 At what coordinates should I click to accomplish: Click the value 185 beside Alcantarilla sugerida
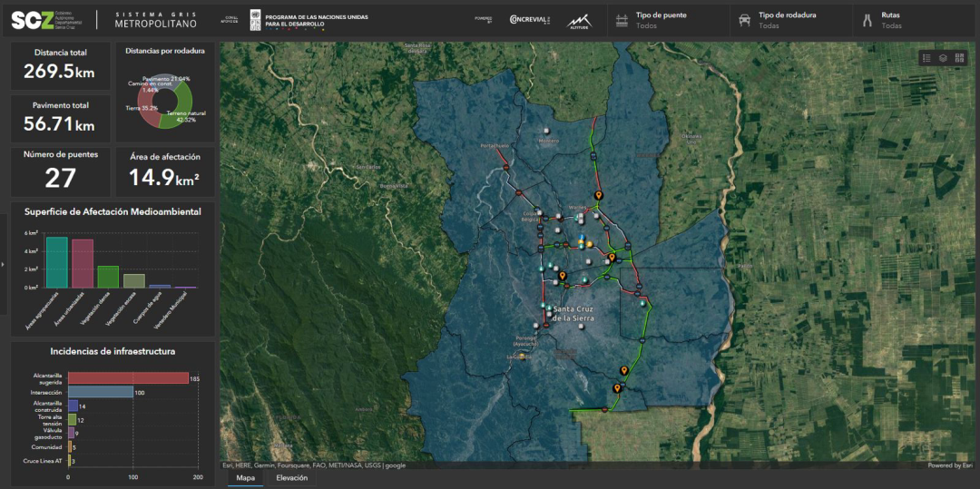tap(194, 378)
